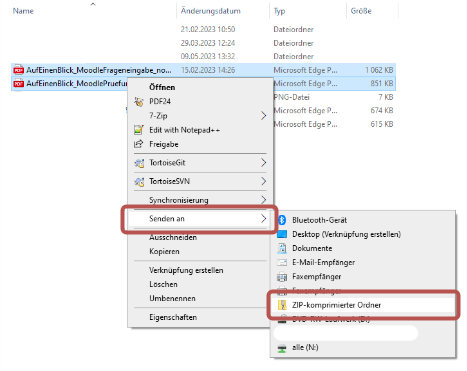Choose Umbenennen in context menu
The height and width of the screenshot is (371, 467).
click(172, 298)
